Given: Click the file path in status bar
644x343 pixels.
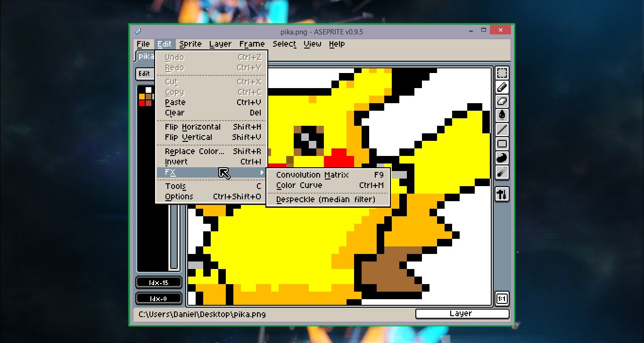Looking at the screenshot, I should click(202, 314).
